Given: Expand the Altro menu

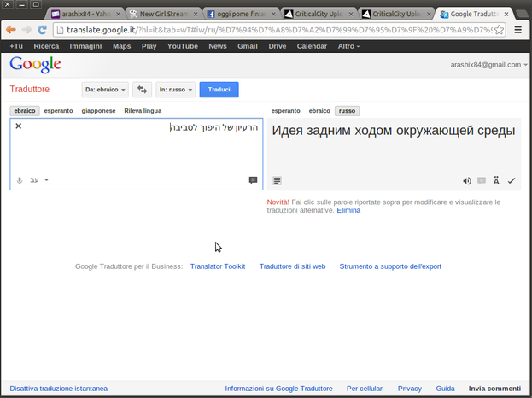Looking at the screenshot, I should tap(348, 46).
